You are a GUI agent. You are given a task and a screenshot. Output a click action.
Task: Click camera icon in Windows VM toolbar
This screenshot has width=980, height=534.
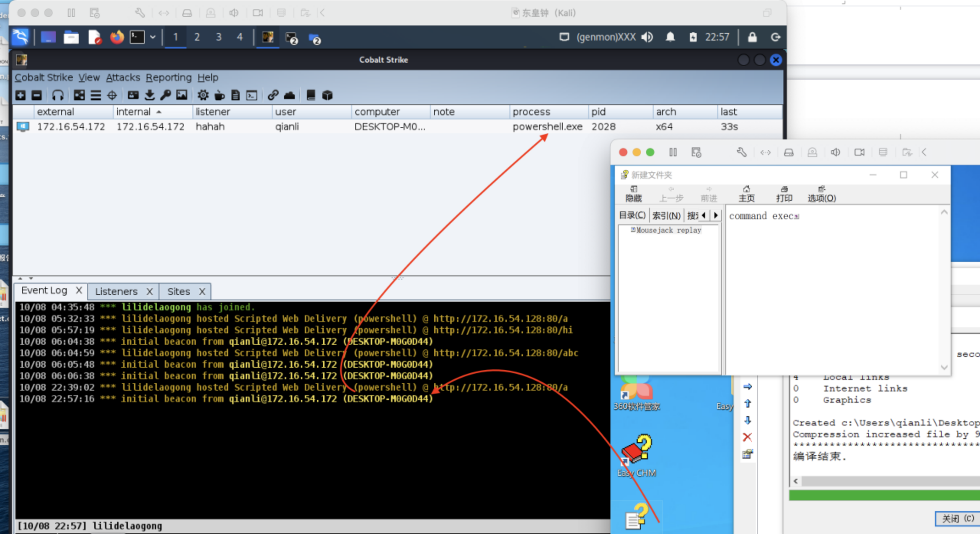tap(859, 152)
